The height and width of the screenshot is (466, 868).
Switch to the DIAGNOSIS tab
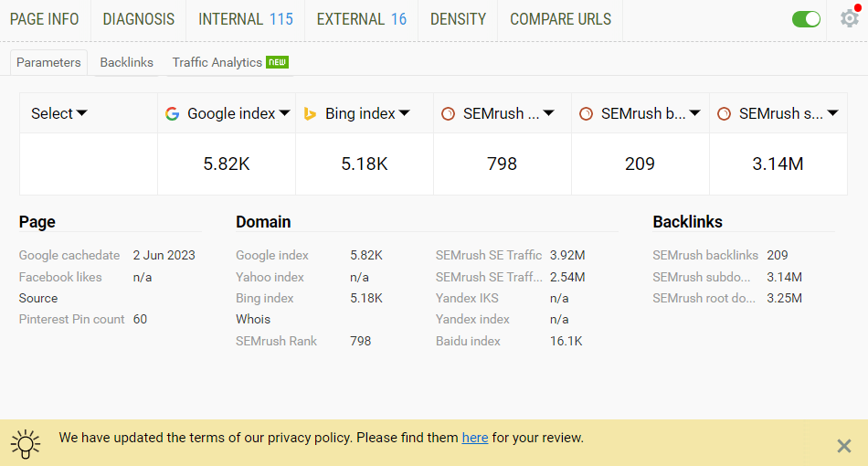(x=138, y=19)
